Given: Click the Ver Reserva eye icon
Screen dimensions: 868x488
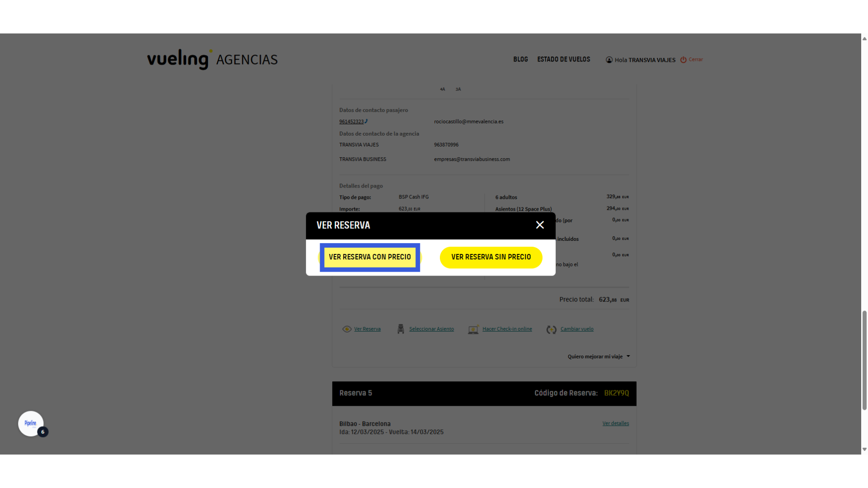Looking at the screenshot, I should (x=347, y=329).
